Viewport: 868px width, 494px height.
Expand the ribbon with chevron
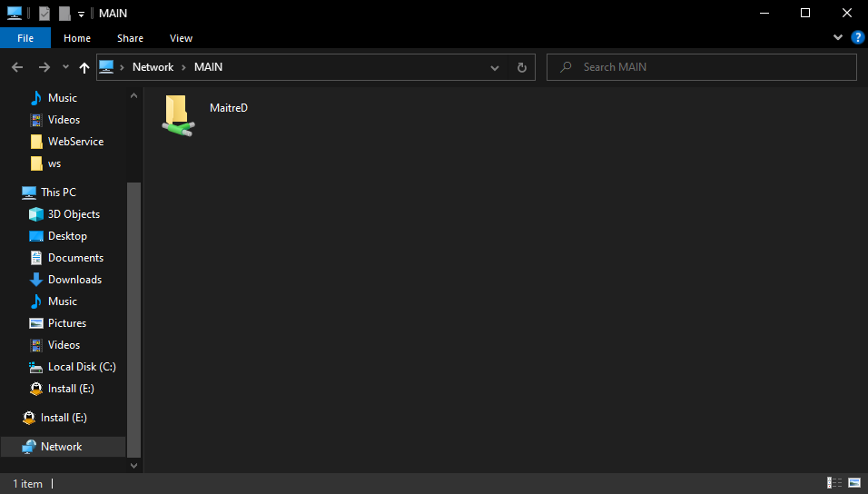(x=838, y=38)
